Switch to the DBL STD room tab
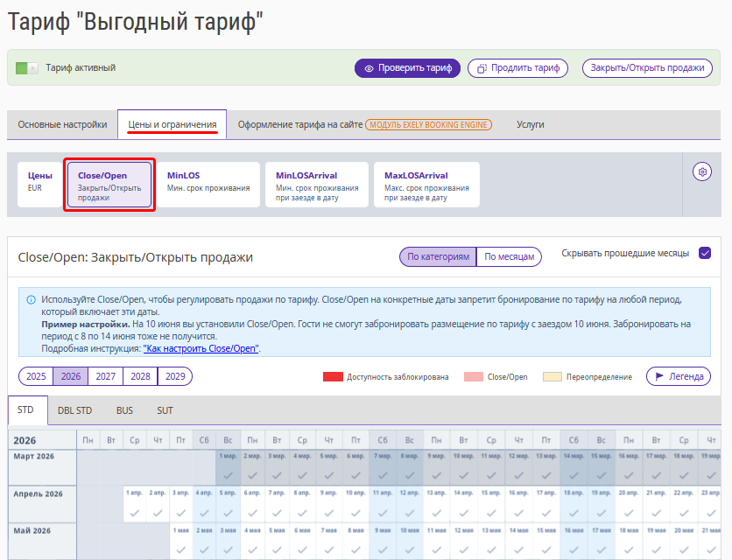732x560 pixels. point(75,409)
